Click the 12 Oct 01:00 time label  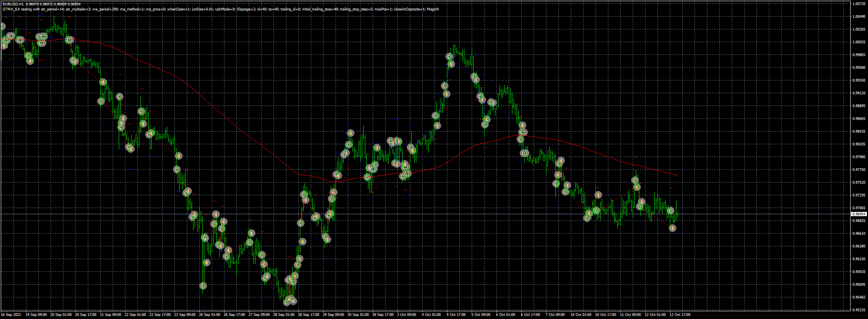pos(655,315)
